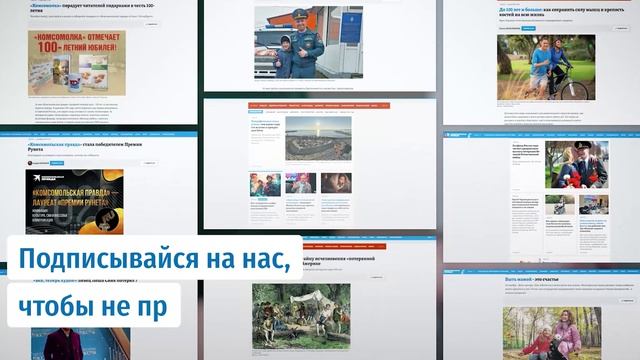640x360 pixels.
Task: Click blue button beside the author in «До 100 лет» article
Action: click(x=529, y=28)
